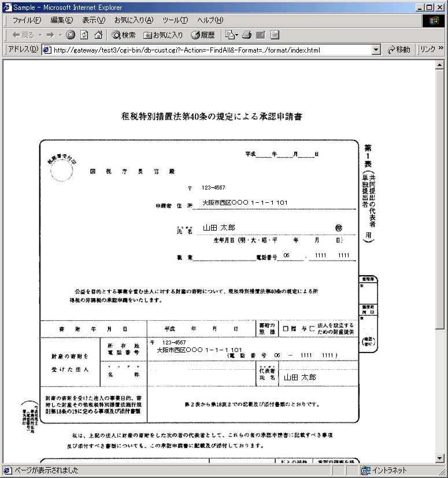Click the 移動 go button
Screen dimensions: 448x478
(399, 50)
